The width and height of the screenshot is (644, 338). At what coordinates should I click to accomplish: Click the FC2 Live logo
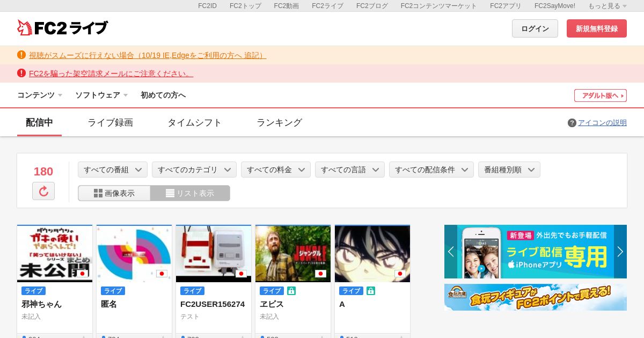point(62,28)
